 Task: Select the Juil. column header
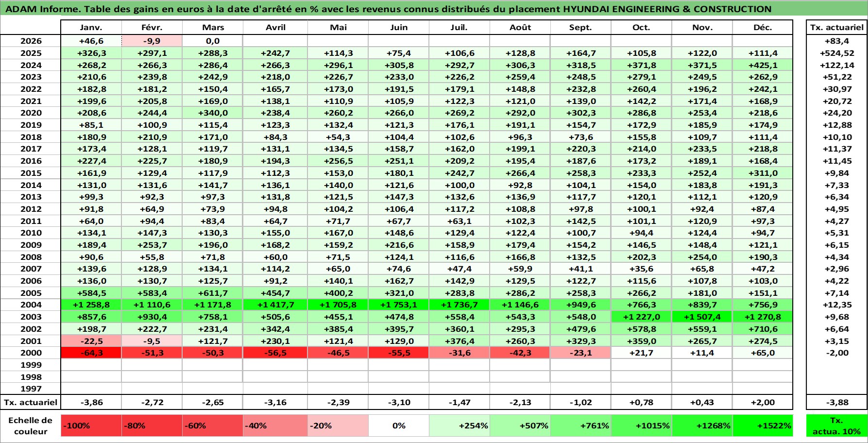pyautogui.click(x=459, y=28)
